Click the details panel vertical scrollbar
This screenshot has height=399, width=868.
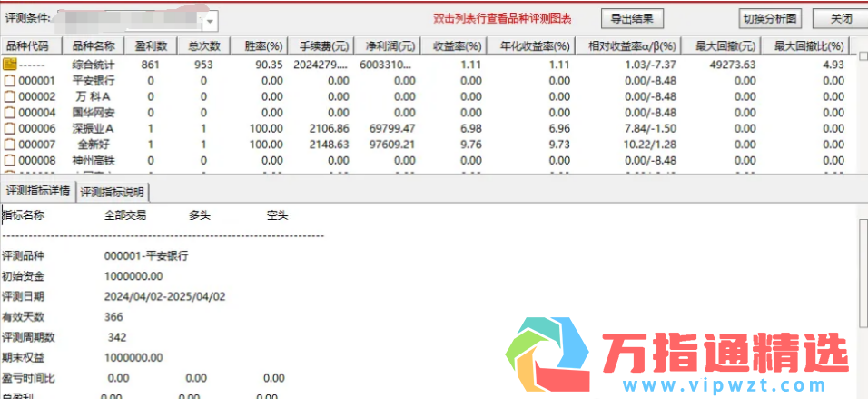click(x=863, y=273)
